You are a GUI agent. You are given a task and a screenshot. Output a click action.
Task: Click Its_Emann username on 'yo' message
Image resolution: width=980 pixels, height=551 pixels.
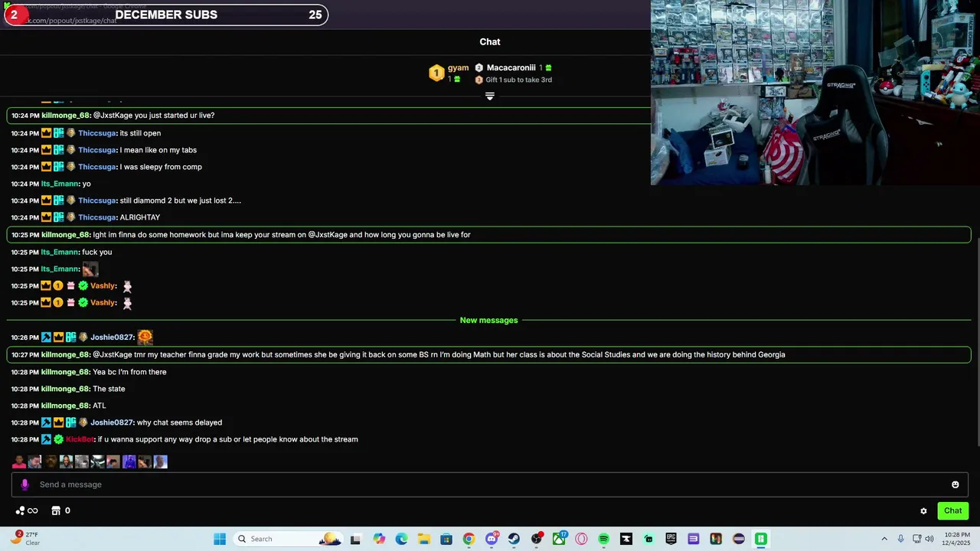[x=60, y=184]
